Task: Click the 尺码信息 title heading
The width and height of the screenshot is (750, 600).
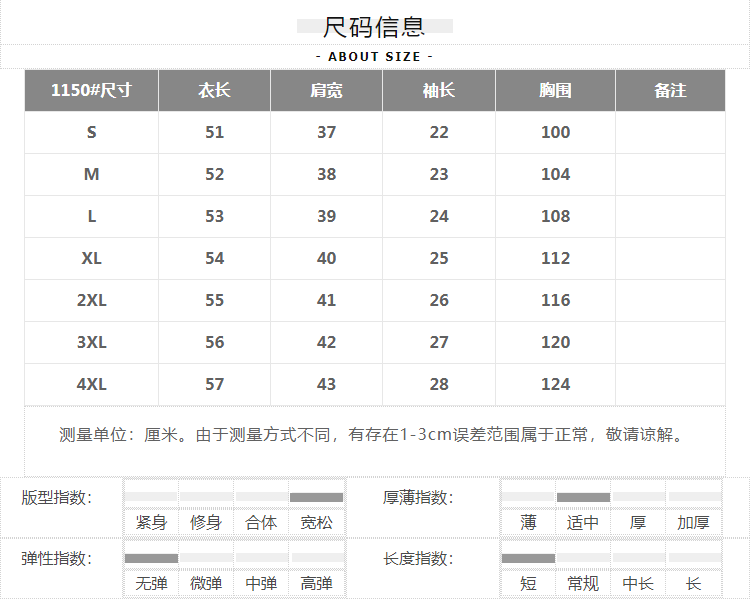Action: point(374,27)
